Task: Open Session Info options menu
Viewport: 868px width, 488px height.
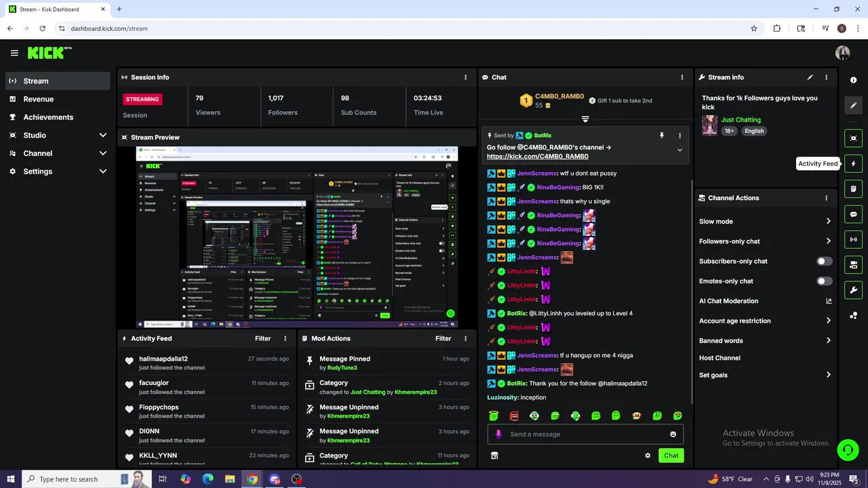Action: coord(465,77)
